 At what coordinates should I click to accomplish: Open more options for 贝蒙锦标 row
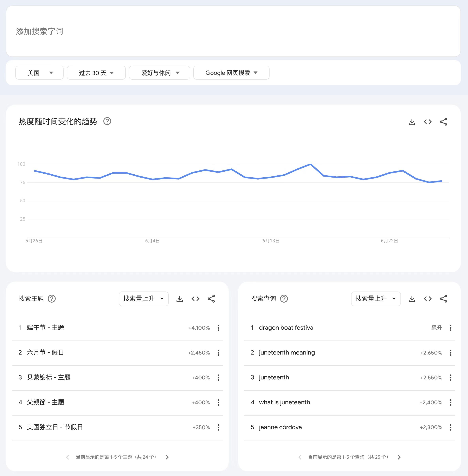218,378
